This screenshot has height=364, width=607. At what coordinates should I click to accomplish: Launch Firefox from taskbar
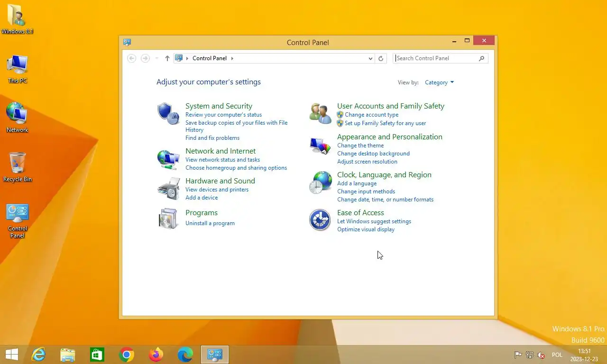point(156,355)
